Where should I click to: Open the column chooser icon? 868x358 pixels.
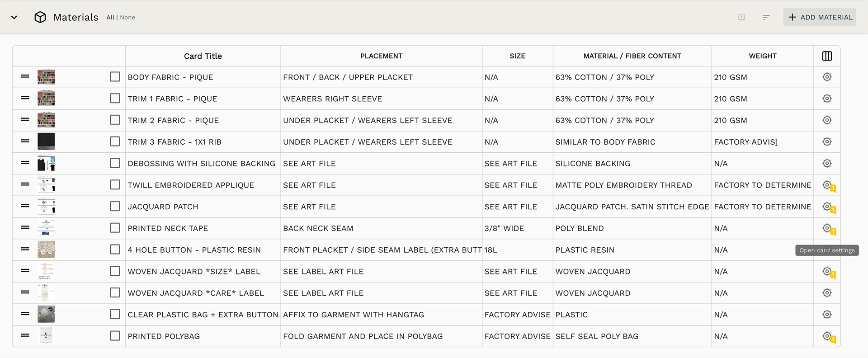(827, 56)
